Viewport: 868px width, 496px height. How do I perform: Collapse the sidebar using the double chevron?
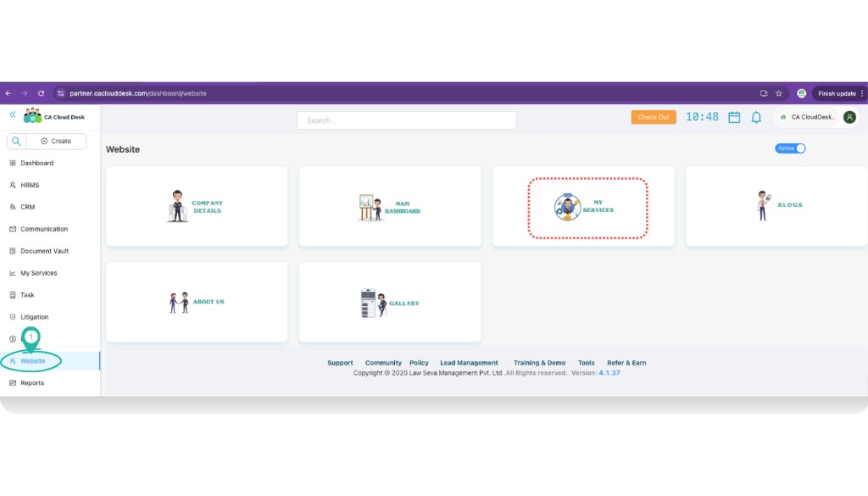click(x=12, y=114)
